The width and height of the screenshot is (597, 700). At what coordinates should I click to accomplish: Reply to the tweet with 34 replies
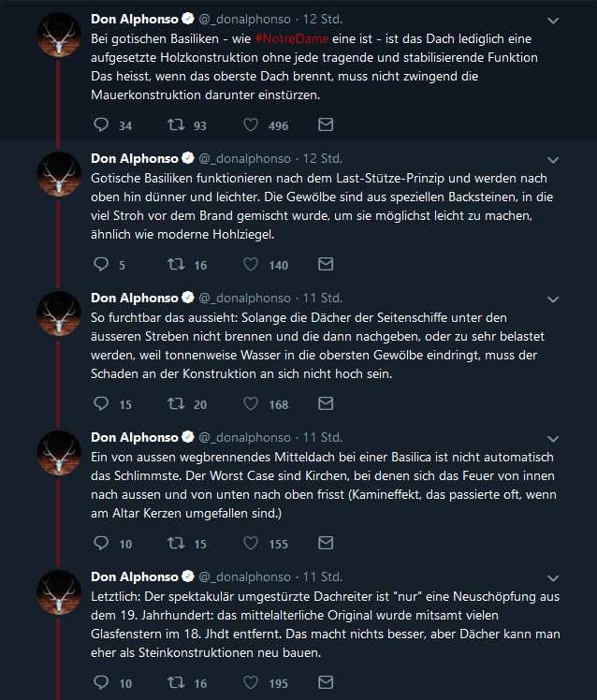point(101,124)
